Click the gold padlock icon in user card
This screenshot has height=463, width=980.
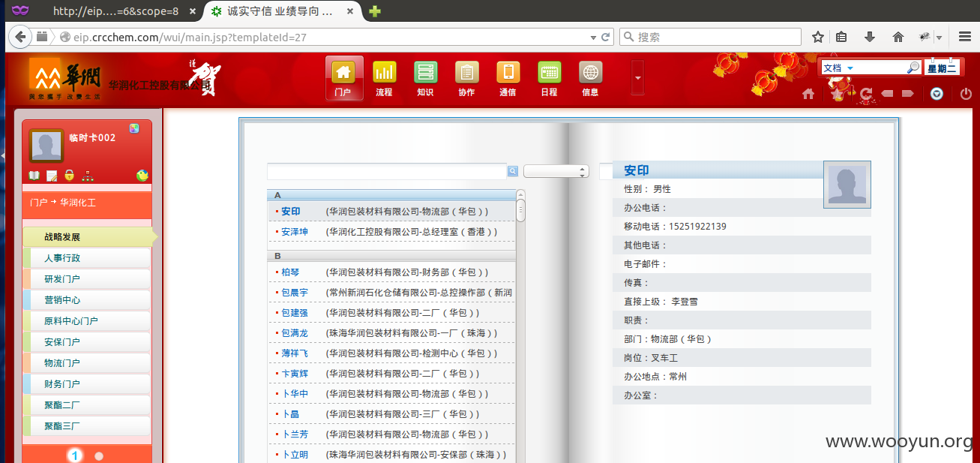[x=69, y=176]
